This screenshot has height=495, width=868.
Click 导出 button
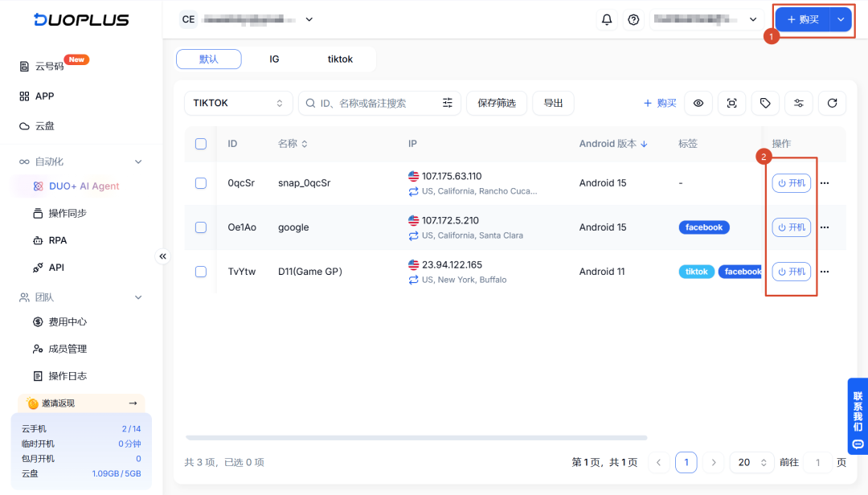click(553, 103)
